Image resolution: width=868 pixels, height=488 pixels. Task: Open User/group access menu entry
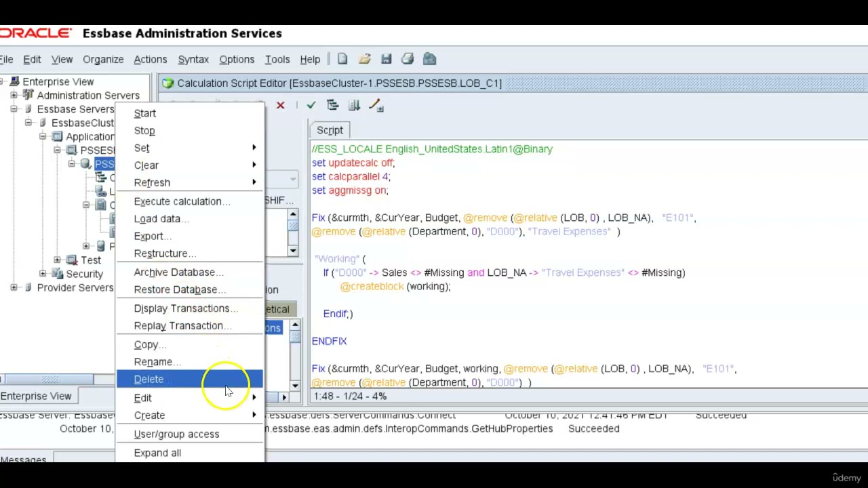point(189,434)
